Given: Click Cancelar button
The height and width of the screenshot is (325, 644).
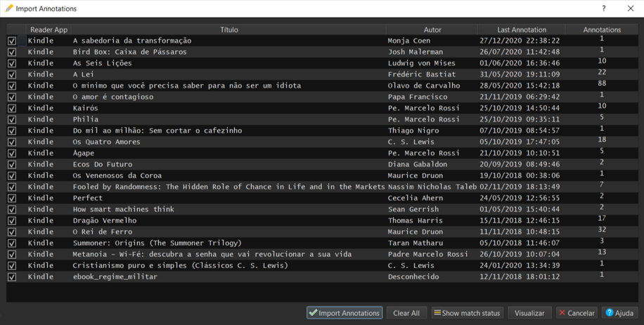Looking at the screenshot, I should 577,312.
